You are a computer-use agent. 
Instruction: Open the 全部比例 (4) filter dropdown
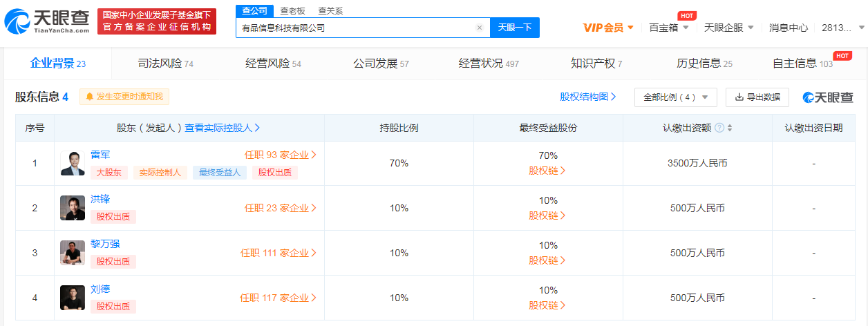(676, 97)
